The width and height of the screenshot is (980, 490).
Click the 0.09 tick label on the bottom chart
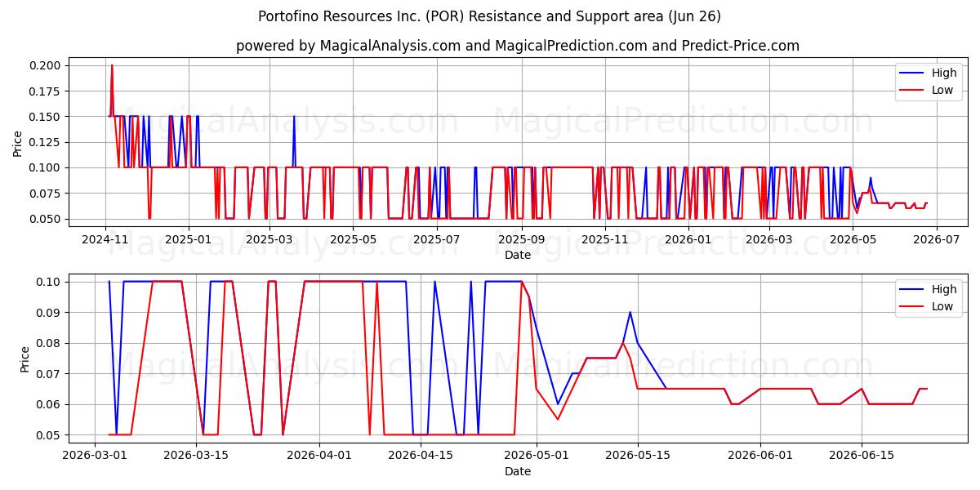click(x=50, y=313)
